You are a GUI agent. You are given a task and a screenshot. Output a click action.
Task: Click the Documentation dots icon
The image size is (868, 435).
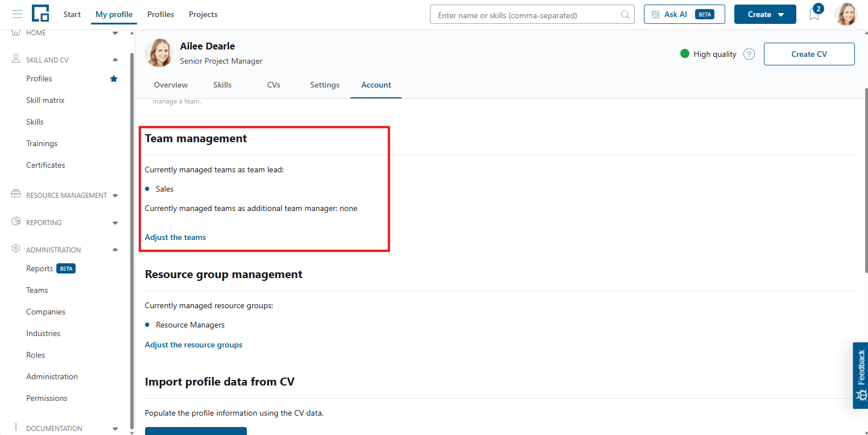(x=16, y=428)
